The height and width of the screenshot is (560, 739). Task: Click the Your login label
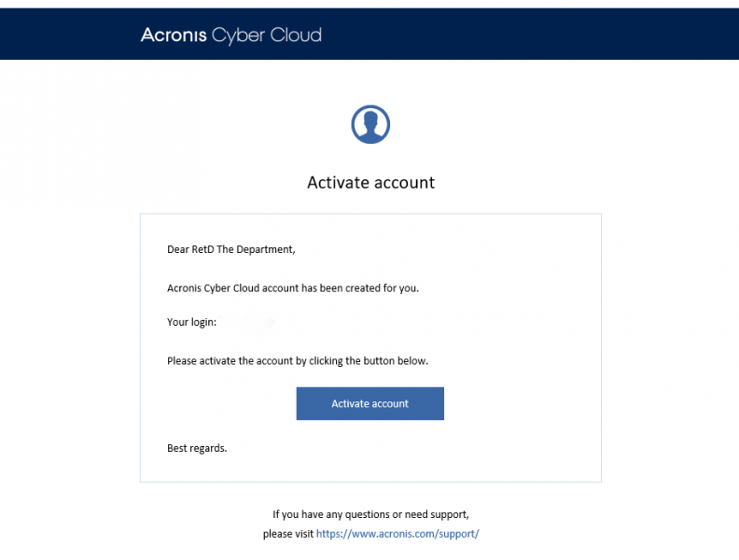(191, 322)
